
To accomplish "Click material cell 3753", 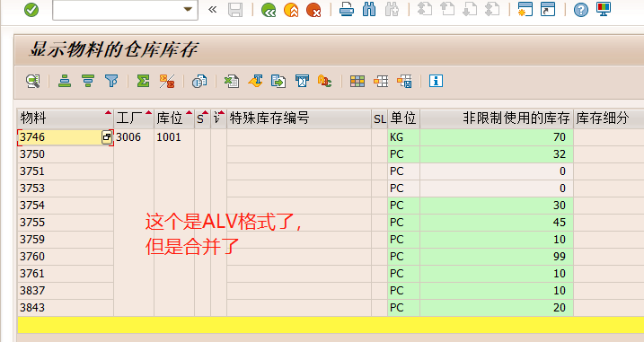I will [x=66, y=189].
